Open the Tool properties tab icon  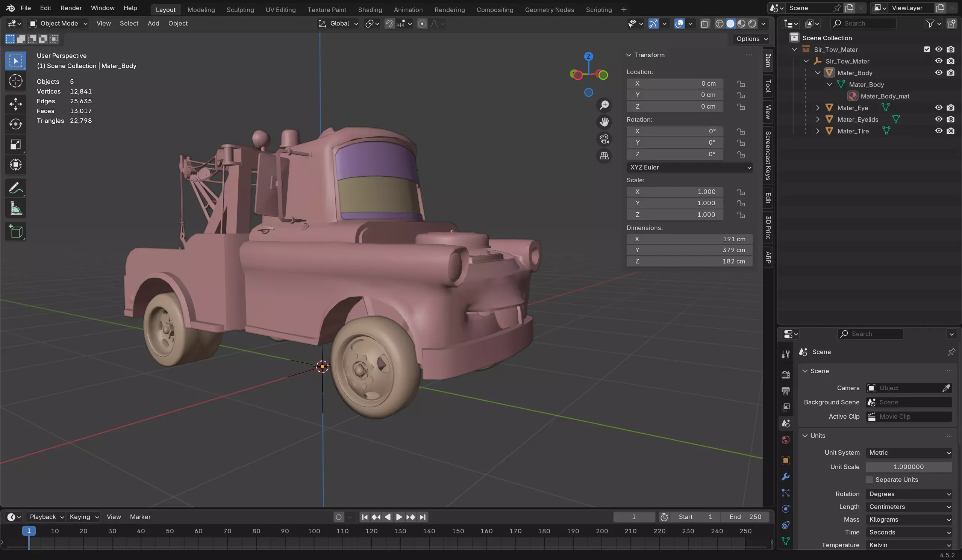(786, 354)
